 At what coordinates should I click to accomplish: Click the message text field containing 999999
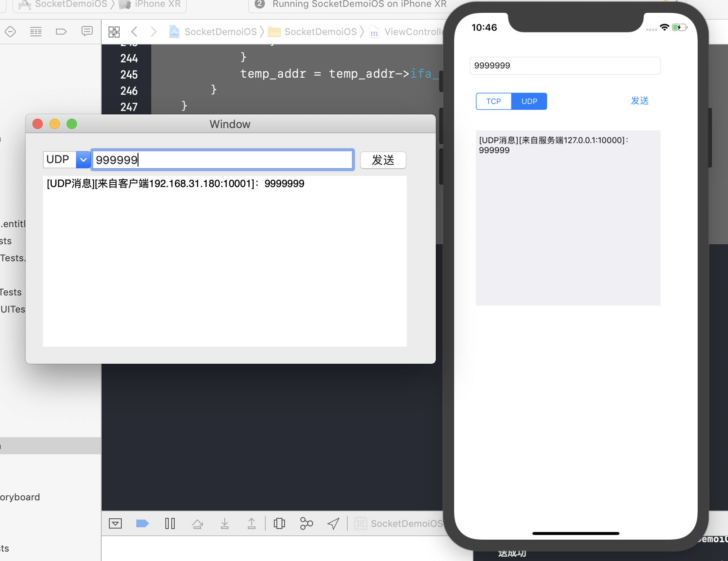(223, 160)
